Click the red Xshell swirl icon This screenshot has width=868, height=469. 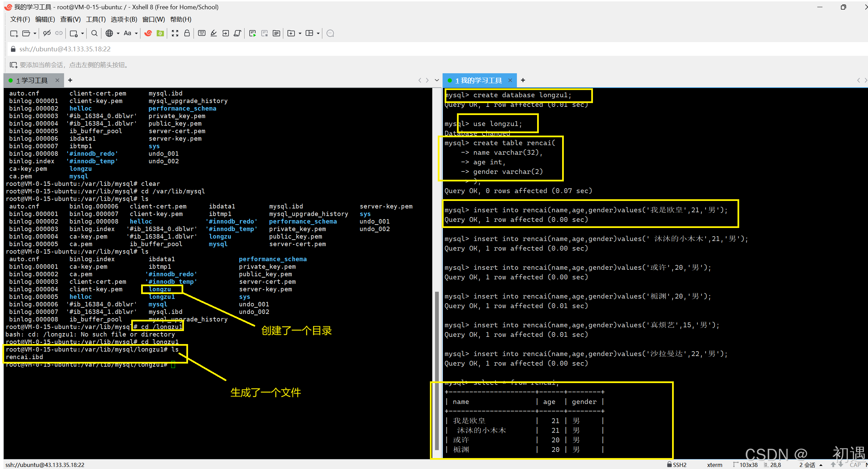tap(148, 33)
